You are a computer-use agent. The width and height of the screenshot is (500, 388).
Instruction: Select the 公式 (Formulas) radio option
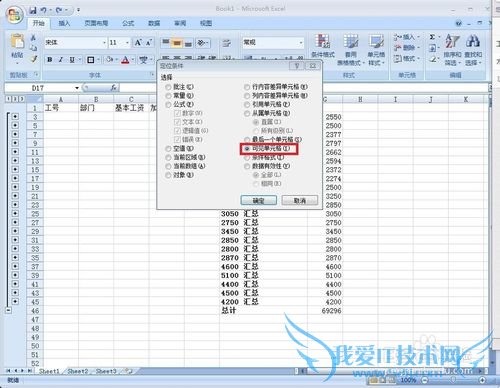168,104
